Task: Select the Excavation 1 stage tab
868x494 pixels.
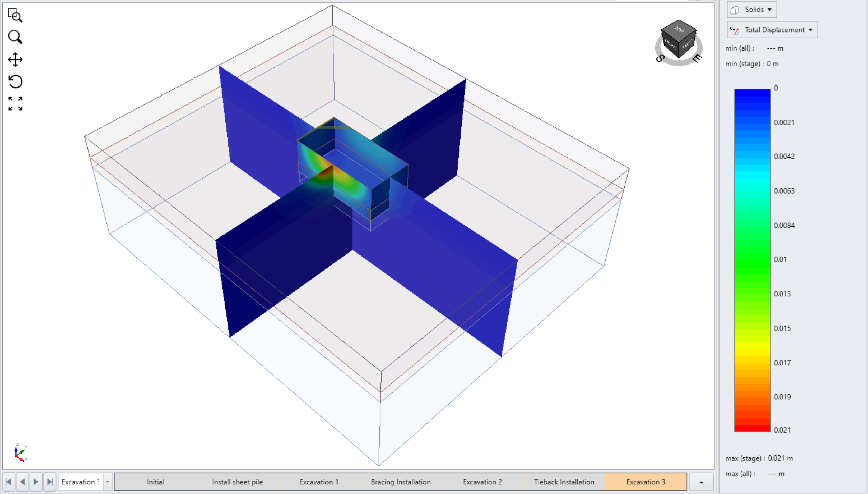Action: [x=319, y=482]
